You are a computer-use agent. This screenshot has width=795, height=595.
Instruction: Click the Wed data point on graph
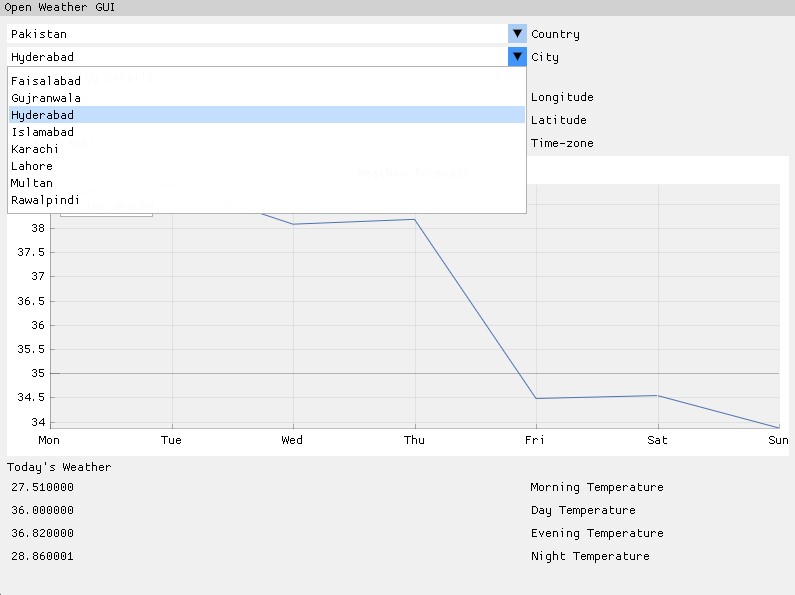[293, 224]
